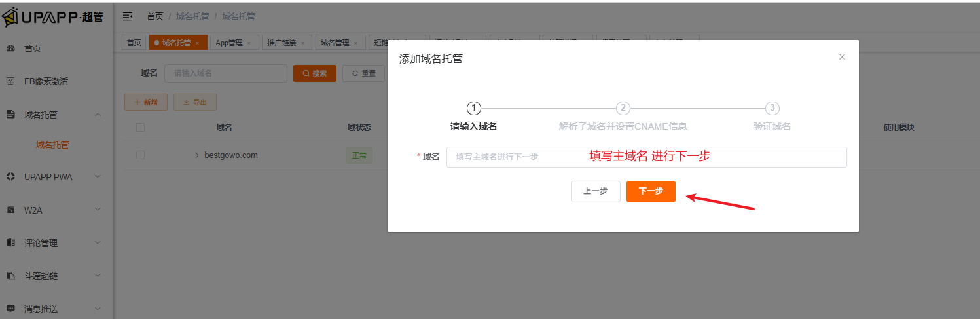Tick the checkbox for bestgowo.com row

click(140, 155)
